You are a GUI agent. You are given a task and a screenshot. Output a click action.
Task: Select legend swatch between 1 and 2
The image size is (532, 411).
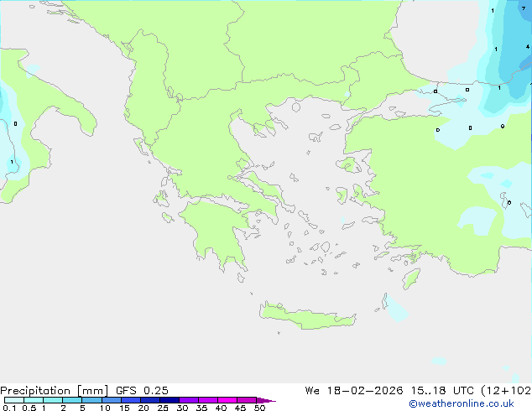point(53,400)
